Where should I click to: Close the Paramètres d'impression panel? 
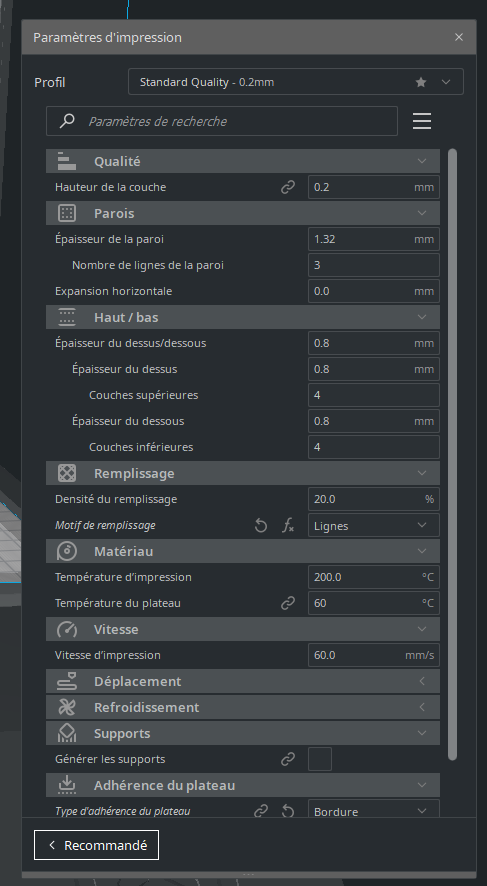click(x=459, y=37)
